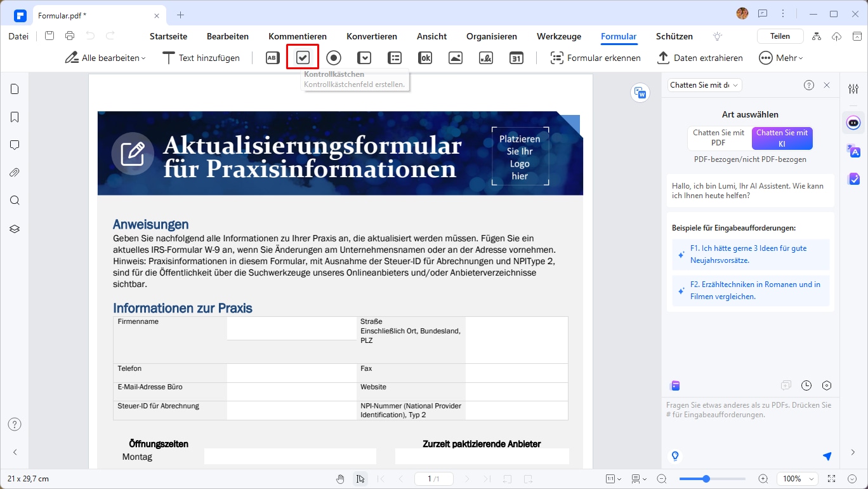868x489 pixels.
Task: Open the layers sidebar panel
Action: (15, 229)
